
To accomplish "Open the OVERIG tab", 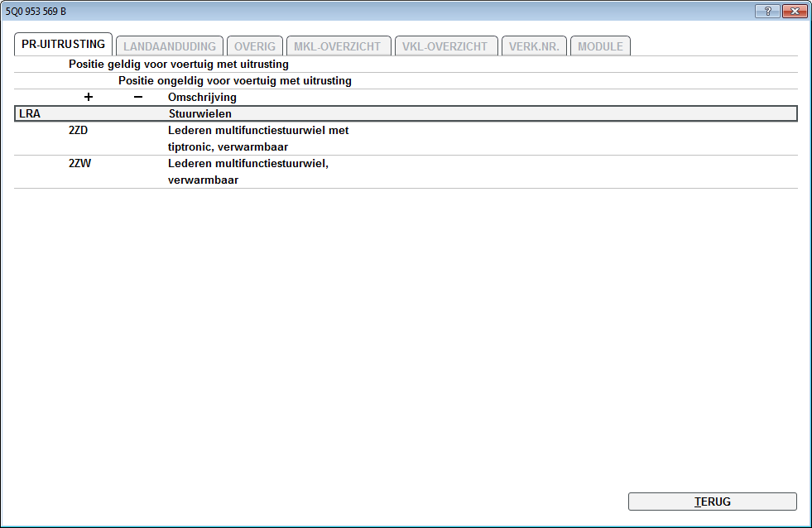I will coord(254,46).
